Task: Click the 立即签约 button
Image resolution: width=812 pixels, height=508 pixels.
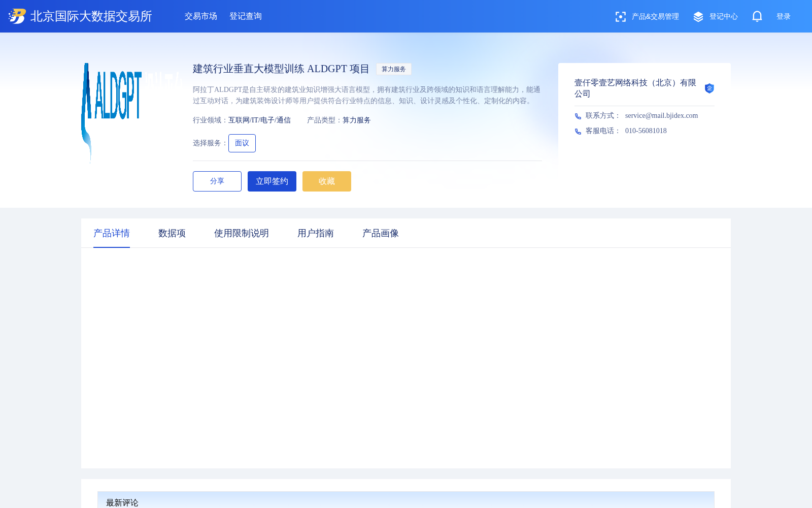Action: point(272,181)
